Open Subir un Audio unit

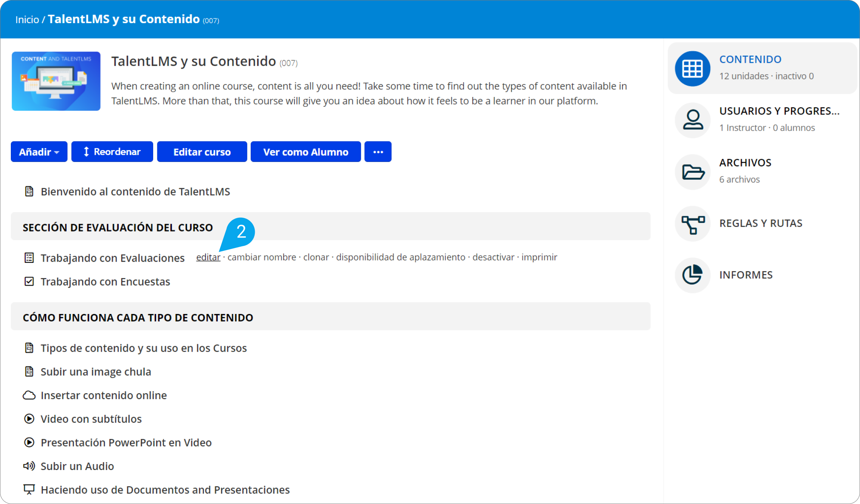tap(77, 466)
